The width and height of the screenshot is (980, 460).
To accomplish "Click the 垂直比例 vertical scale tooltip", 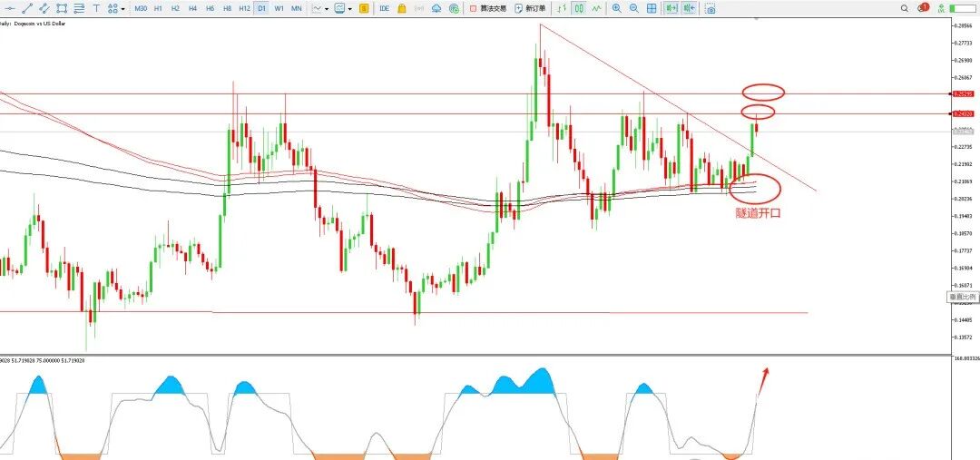I will point(964,299).
